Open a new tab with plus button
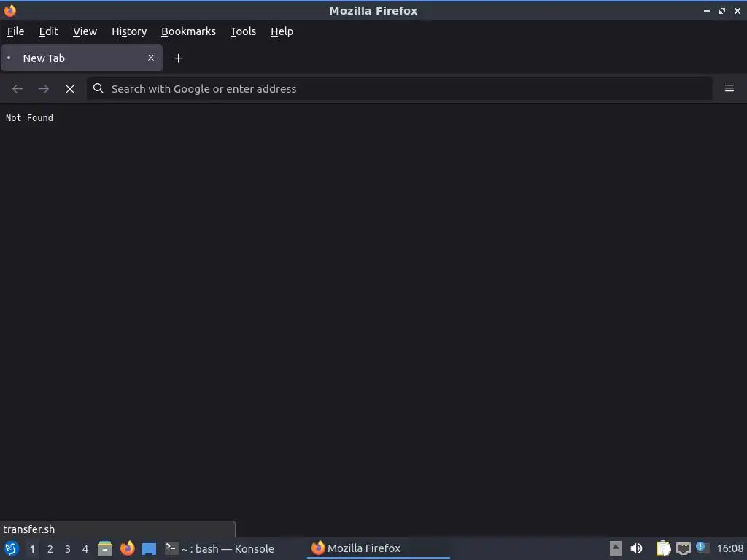Screen dimensions: 747x560 coord(178,58)
